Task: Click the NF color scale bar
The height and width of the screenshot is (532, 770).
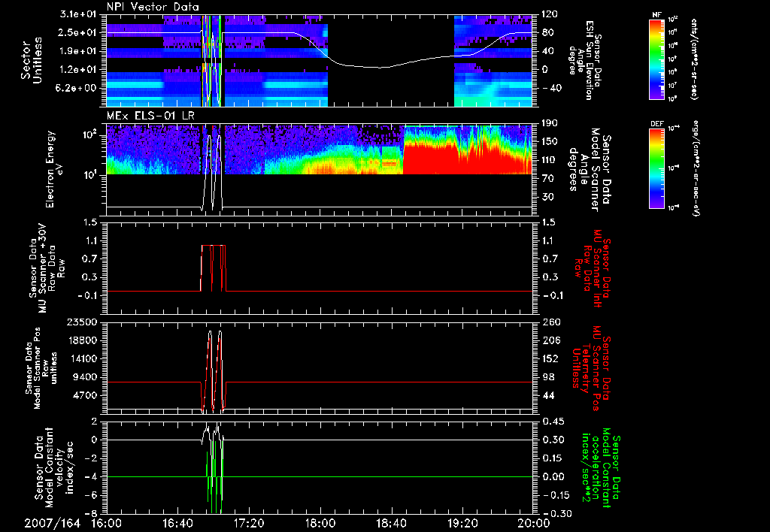Action: 656,59
